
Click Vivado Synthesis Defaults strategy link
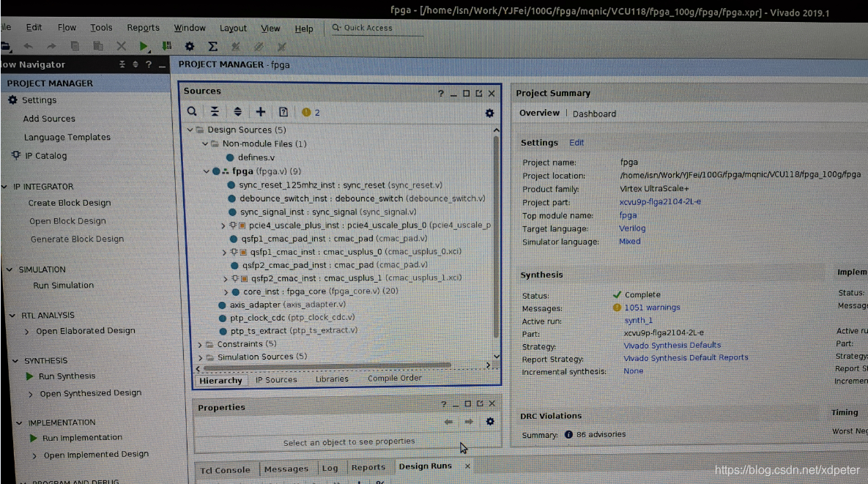coord(672,345)
